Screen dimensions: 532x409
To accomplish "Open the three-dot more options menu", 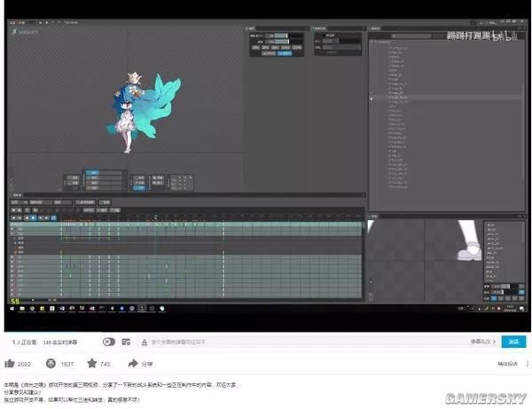I will (x=528, y=364).
